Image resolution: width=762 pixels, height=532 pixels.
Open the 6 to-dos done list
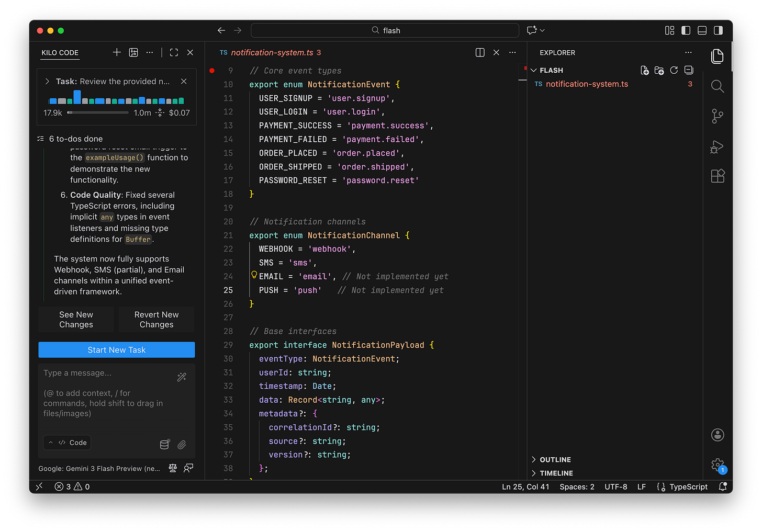pyautogui.click(x=70, y=139)
